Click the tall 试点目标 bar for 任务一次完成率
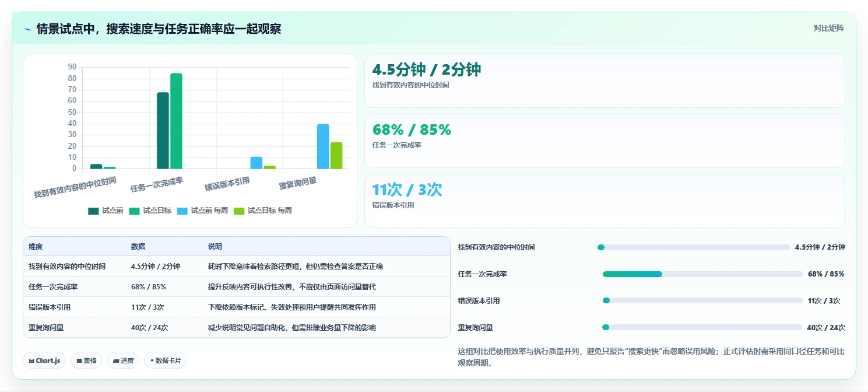 [176, 121]
